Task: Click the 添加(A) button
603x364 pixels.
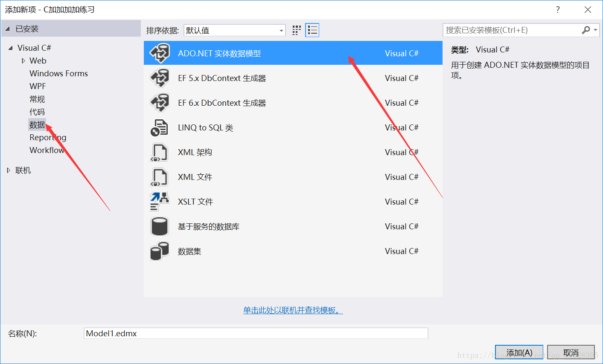Action: [x=519, y=352]
